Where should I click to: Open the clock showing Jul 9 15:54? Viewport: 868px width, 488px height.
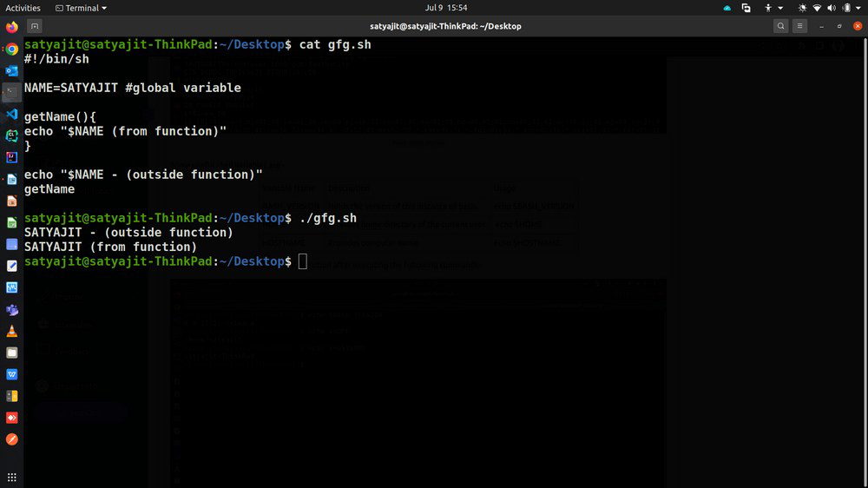(446, 8)
